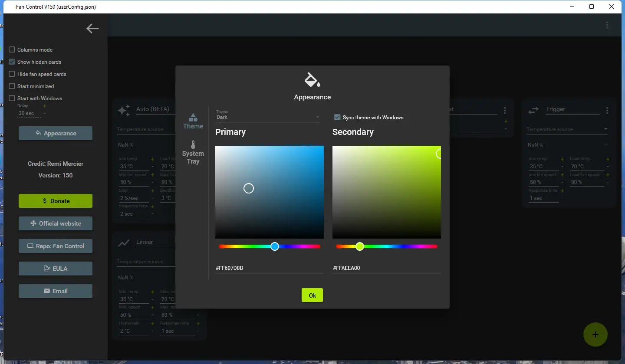Tick the Hide fan speed cards checkbox
Image resolution: width=625 pixels, height=364 pixels.
pyautogui.click(x=12, y=74)
